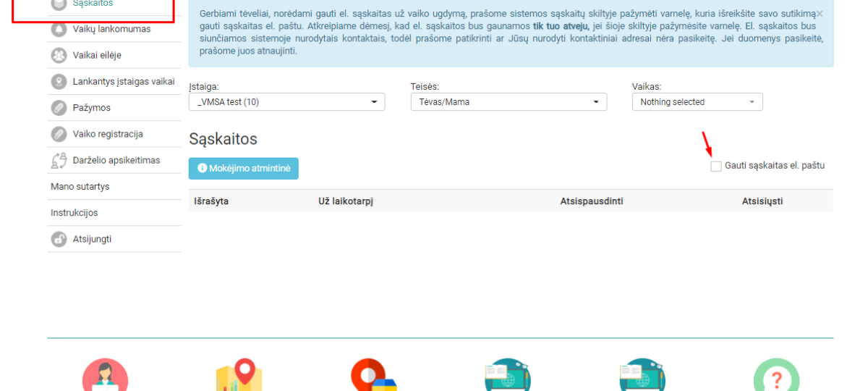Open the Įstaiga dropdown _VMSA test (10)
868x391 pixels.
pyautogui.click(x=287, y=102)
